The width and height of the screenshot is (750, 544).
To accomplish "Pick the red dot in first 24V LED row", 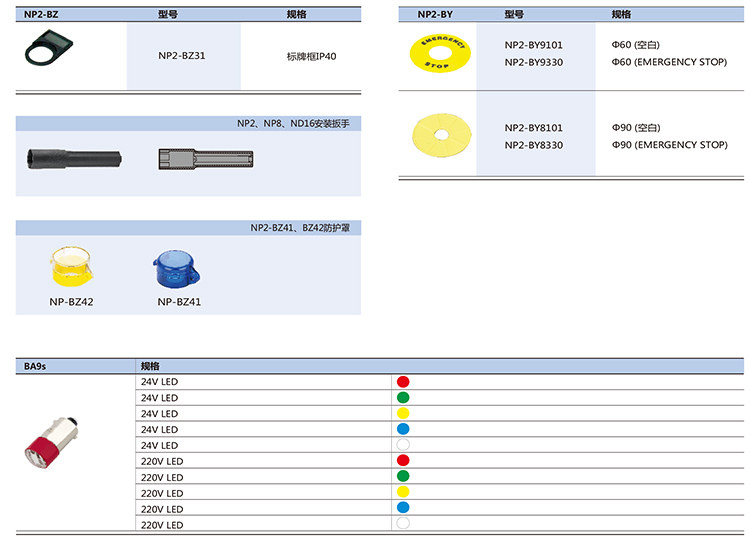I will point(403,382).
